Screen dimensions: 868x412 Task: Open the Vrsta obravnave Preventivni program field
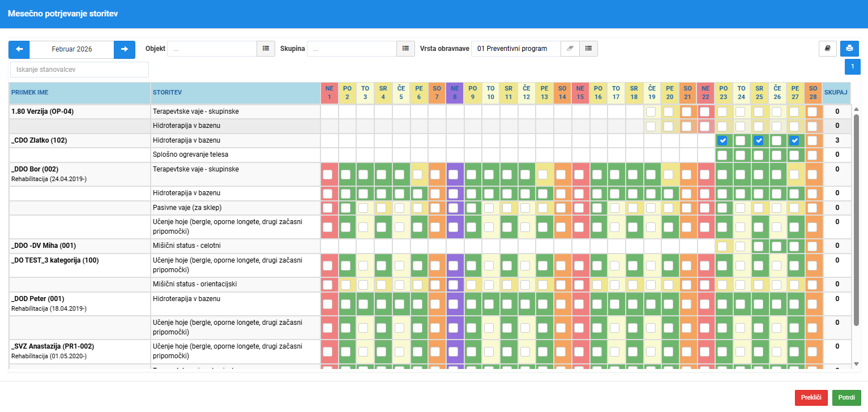coord(516,49)
